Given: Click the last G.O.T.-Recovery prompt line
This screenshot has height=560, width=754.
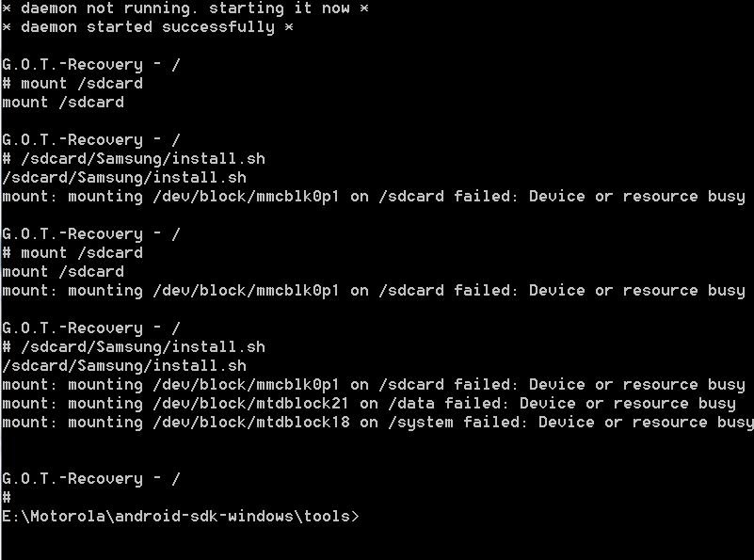Looking at the screenshot, I should [91, 479].
